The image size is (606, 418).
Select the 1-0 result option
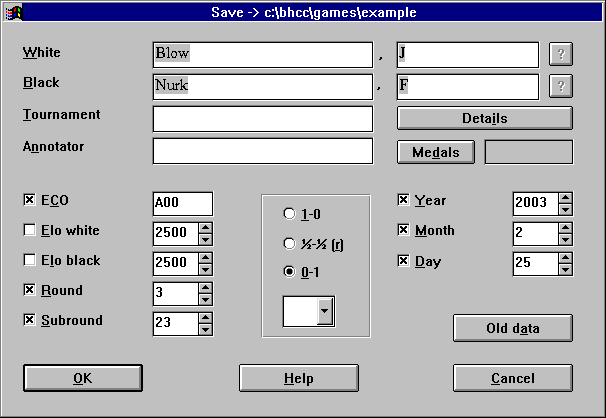click(x=290, y=214)
